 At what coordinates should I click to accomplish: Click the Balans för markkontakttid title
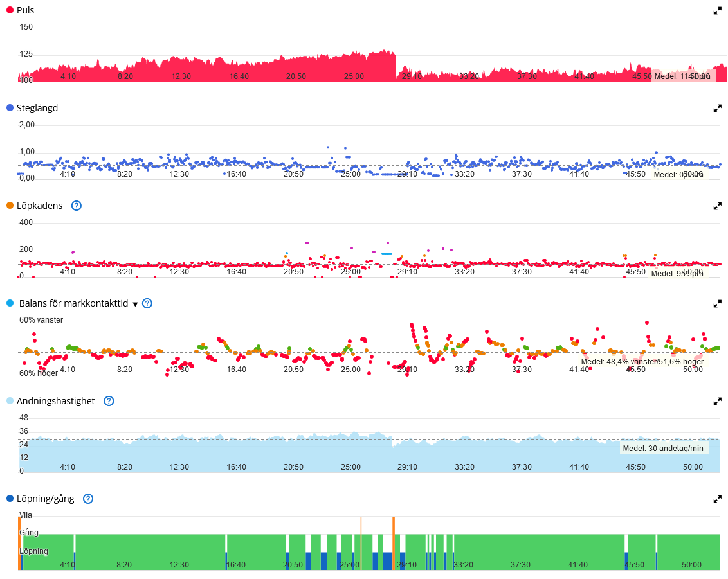[73, 303]
